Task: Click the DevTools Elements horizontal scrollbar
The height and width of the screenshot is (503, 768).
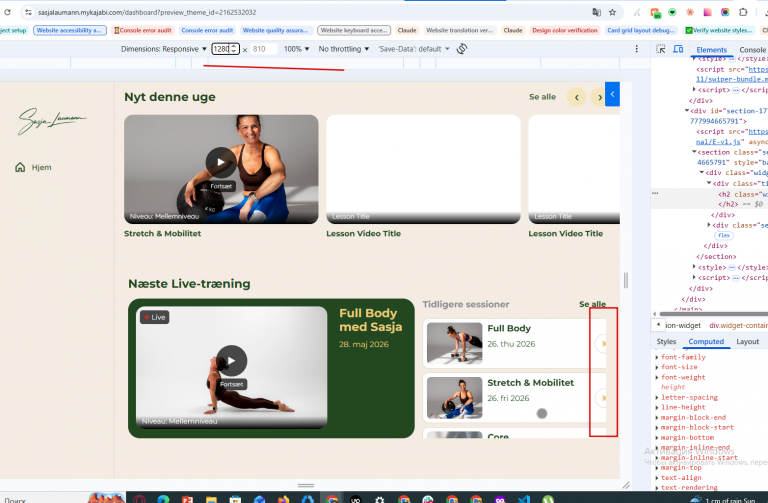Action: (714, 314)
